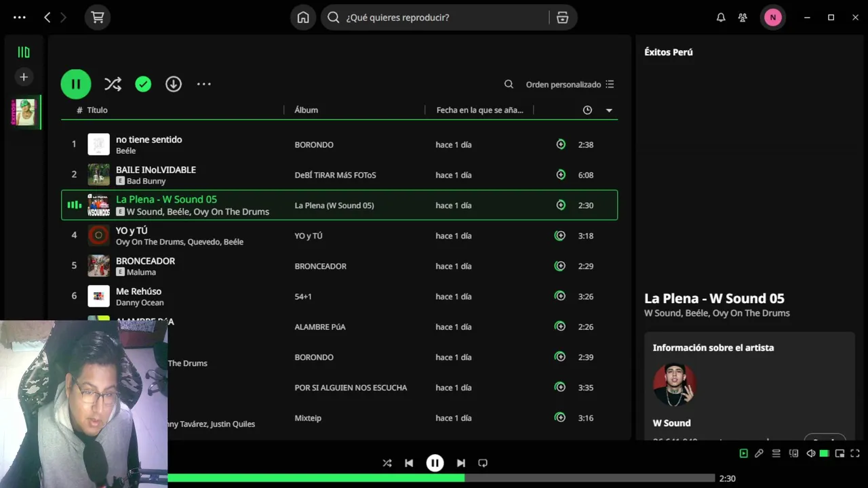Open album link 'Mixteip'
Screen dimensions: 868x488
point(308,418)
